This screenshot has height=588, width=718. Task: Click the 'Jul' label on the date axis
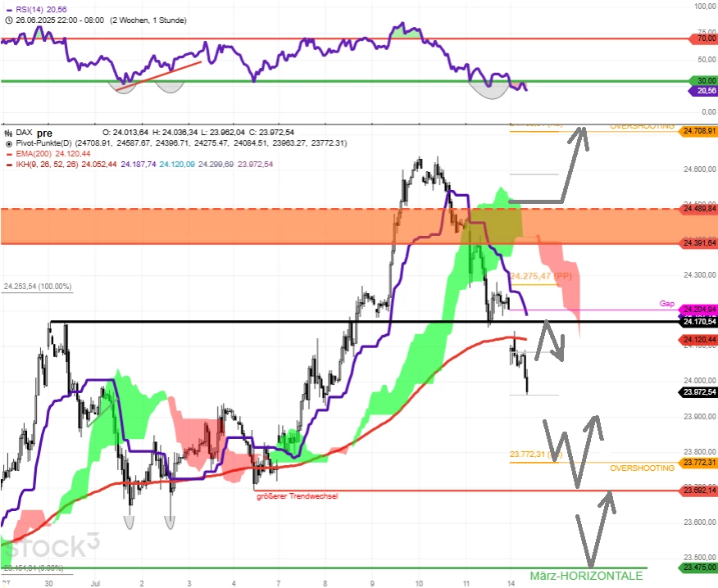coord(95,583)
